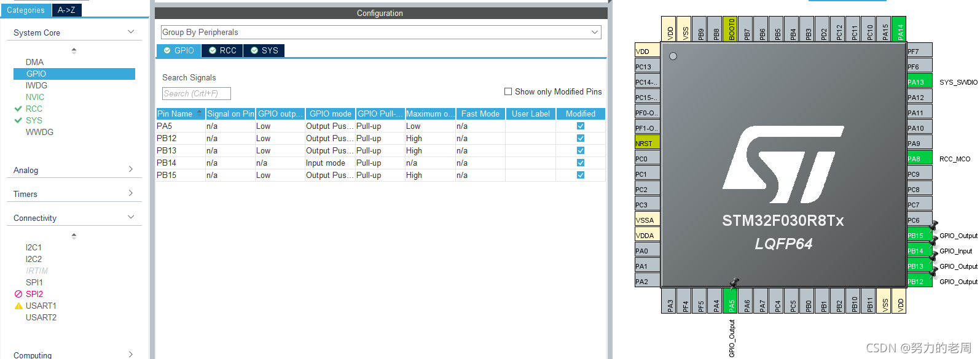Toggle Show only Modified Pins checkbox
980x359 pixels.
click(x=508, y=91)
